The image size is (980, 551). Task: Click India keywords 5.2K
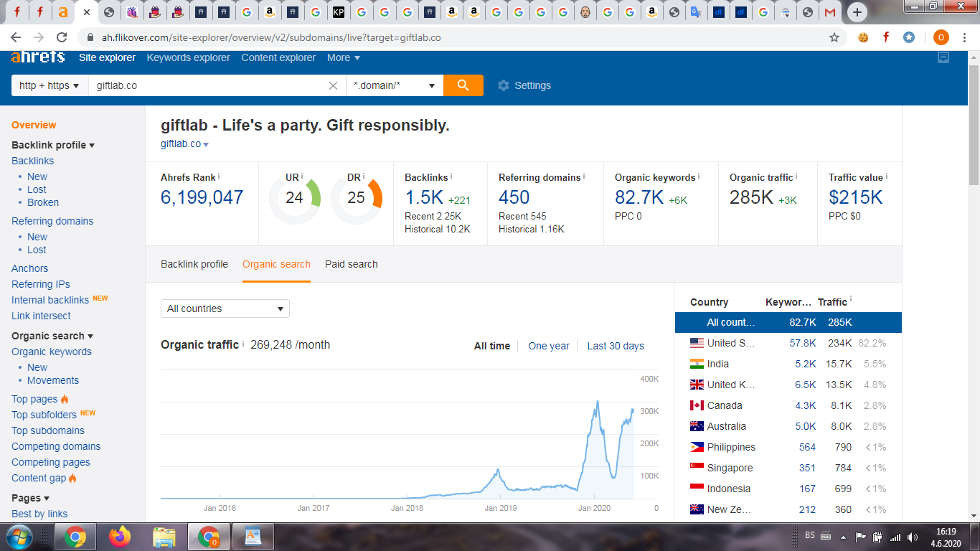806,364
